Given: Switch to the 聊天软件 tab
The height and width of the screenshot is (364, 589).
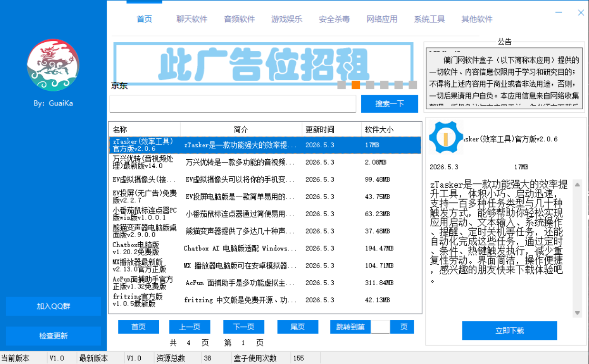Looking at the screenshot, I should pos(192,19).
